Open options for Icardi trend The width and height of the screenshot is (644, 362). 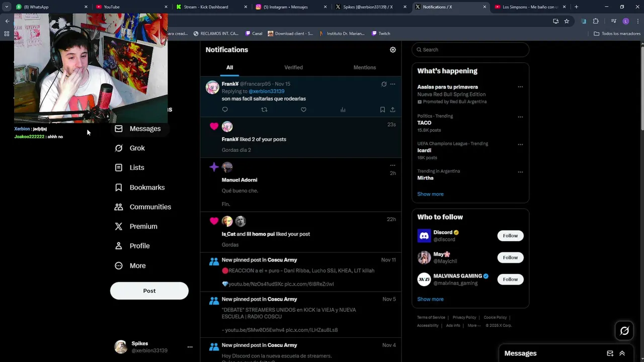tap(520, 145)
